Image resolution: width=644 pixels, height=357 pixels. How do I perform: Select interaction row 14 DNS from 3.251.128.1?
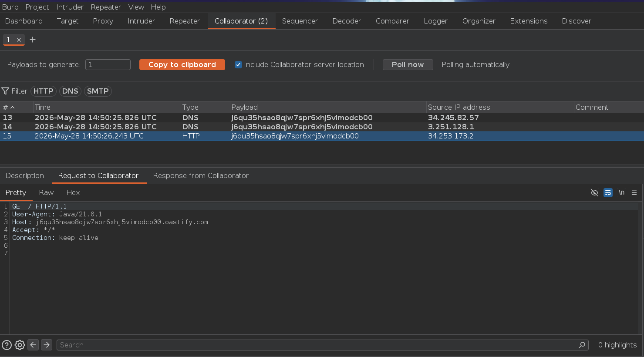[322, 127]
